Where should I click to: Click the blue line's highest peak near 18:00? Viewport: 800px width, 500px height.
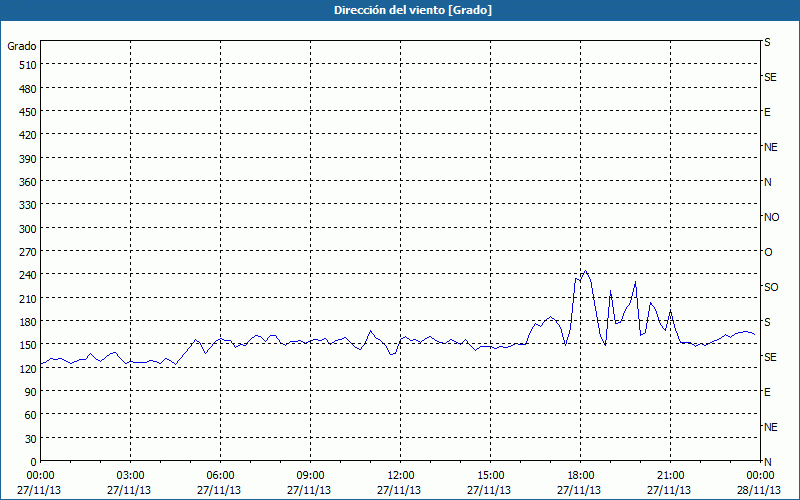coord(585,271)
